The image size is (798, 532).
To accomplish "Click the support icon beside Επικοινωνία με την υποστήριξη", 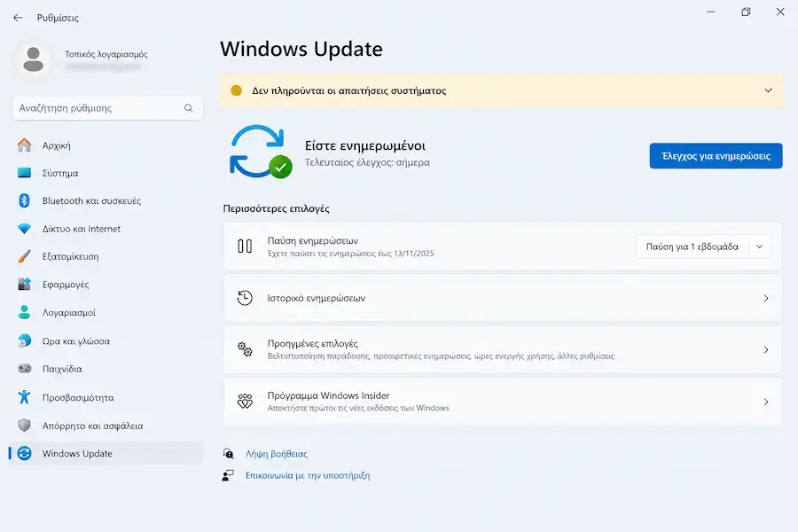I will pos(228,475).
